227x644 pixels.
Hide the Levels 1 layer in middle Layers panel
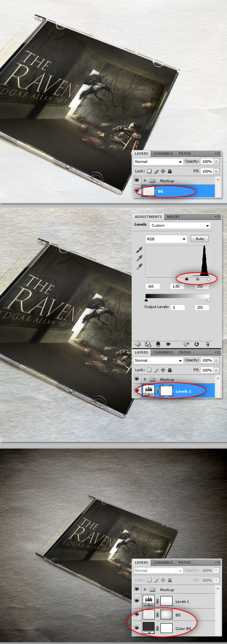tap(137, 391)
